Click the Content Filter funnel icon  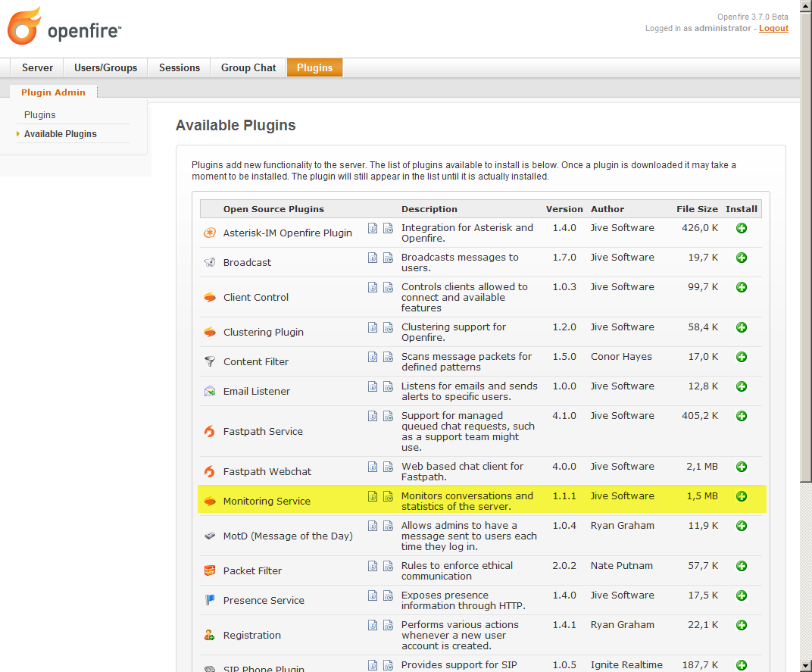coord(210,361)
